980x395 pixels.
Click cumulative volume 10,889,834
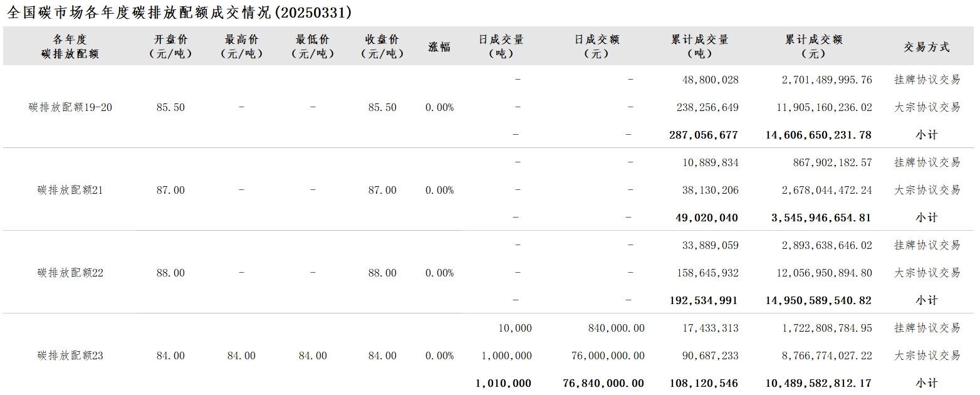(711, 162)
